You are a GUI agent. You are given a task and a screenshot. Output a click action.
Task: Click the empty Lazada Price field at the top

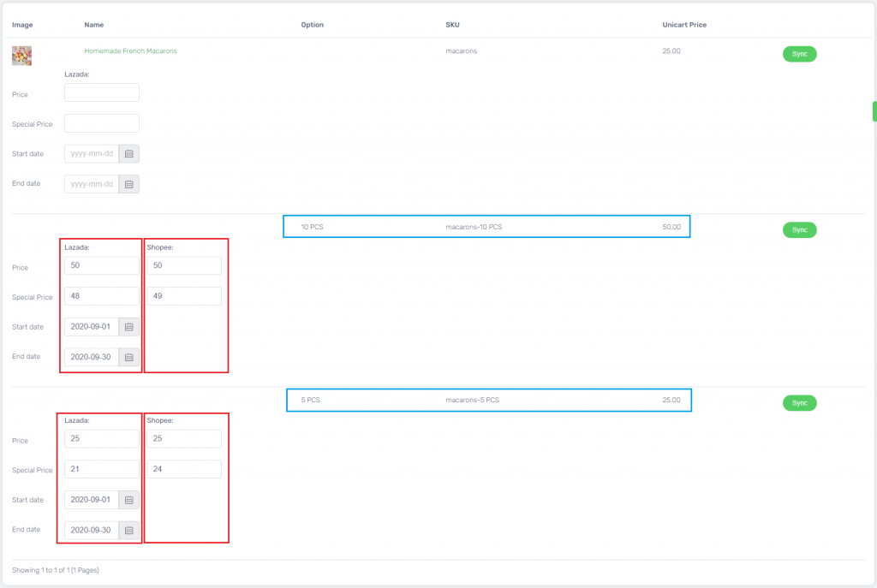pyautogui.click(x=101, y=92)
